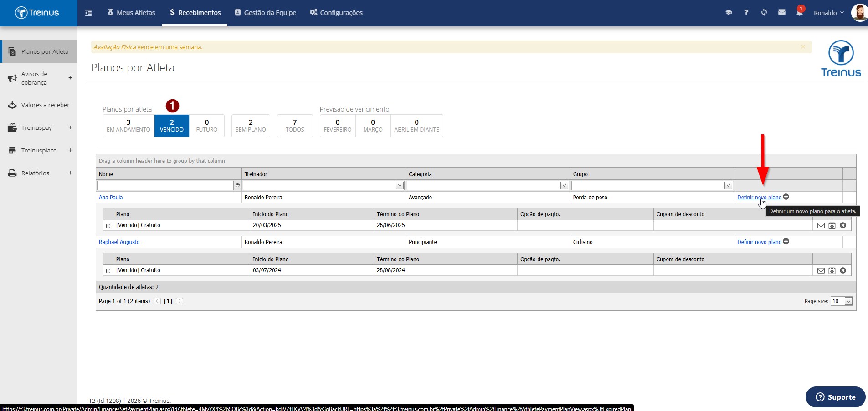Open the Gestão da Equipe menu
This screenshot has width=868, height=411.
click(x=265, y=13)
